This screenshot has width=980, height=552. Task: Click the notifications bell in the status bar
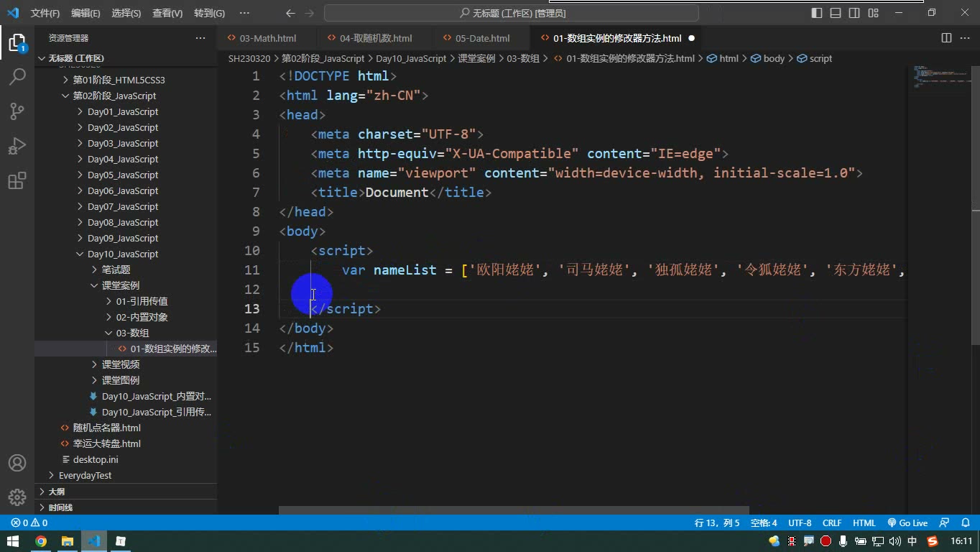coord(966,523)
